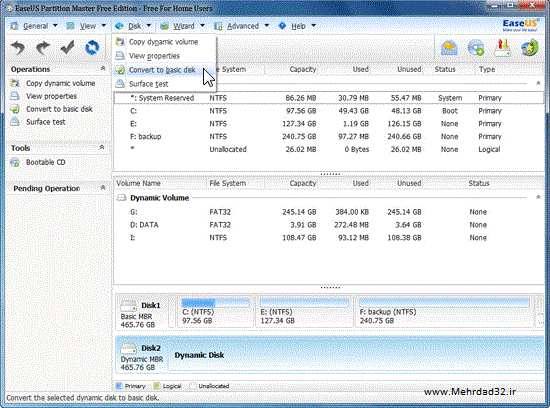Select the Unallocated 26.02 MB row
The image size is (550, 408).
329,149
